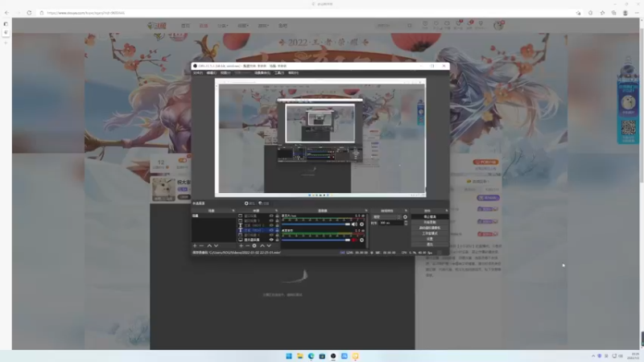Click the Properties button above the Scenes dock
Image resolution: width=644 pixels, height=362 pixels.
pyautogui.click(x=250, y=204)
